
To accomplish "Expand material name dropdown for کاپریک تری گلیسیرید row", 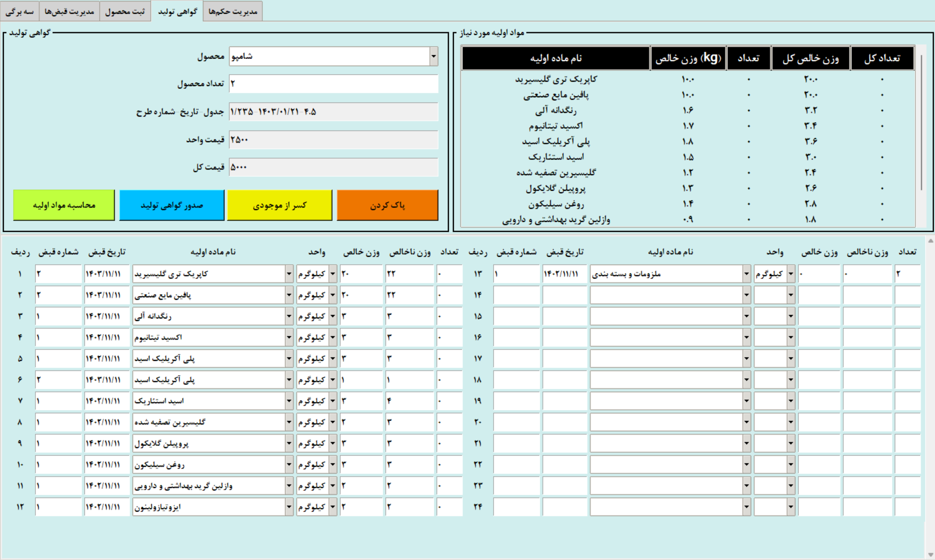I will [x=289, y=274].
